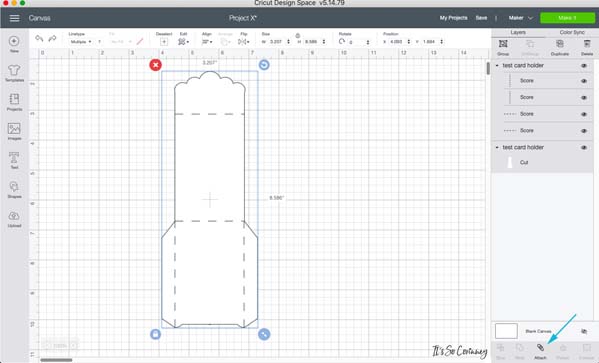
Task: Click the red delete handle on selection
Action: pos(155,65)
